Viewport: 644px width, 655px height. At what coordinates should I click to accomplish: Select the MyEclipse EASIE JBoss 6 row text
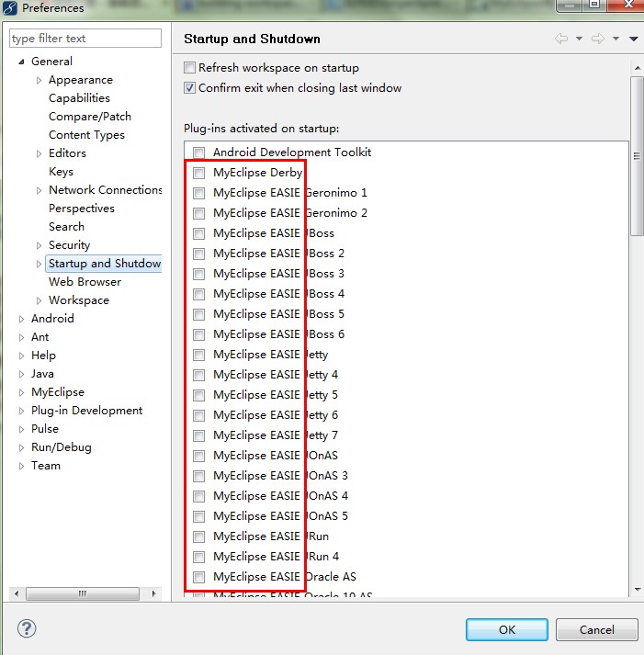pyautogui.click(x=278, y=334)
